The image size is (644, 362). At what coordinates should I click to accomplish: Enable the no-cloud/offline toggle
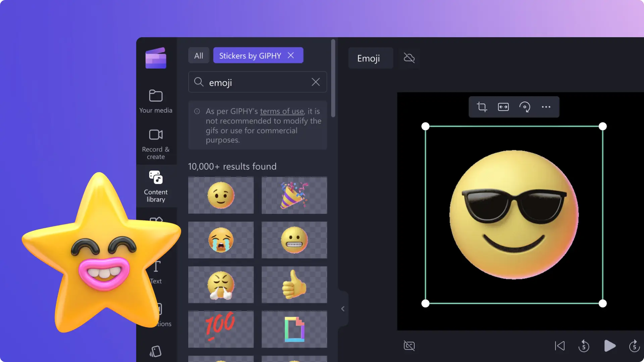tap(409, 58)
